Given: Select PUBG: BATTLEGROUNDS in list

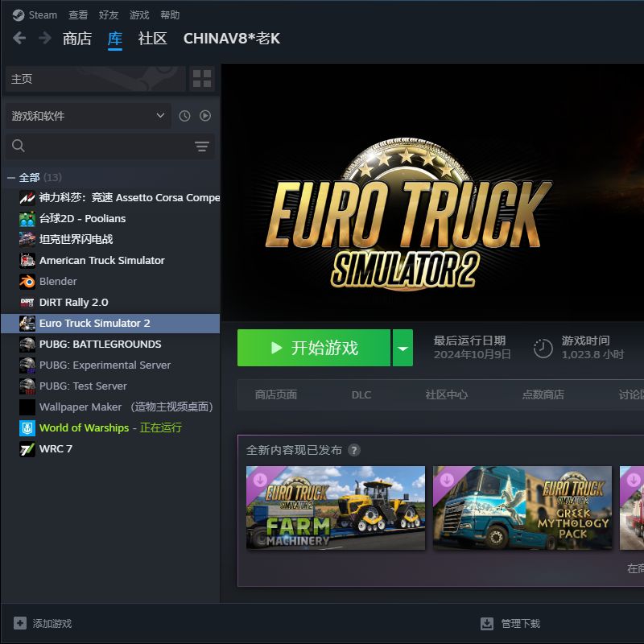Looking at the screenshot, I should click(x=110, y=345).
